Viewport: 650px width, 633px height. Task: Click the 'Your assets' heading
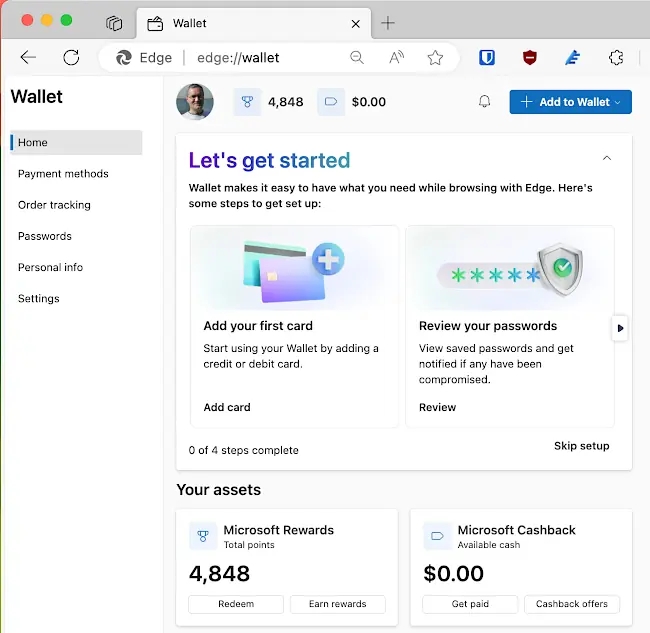[218, 490]
